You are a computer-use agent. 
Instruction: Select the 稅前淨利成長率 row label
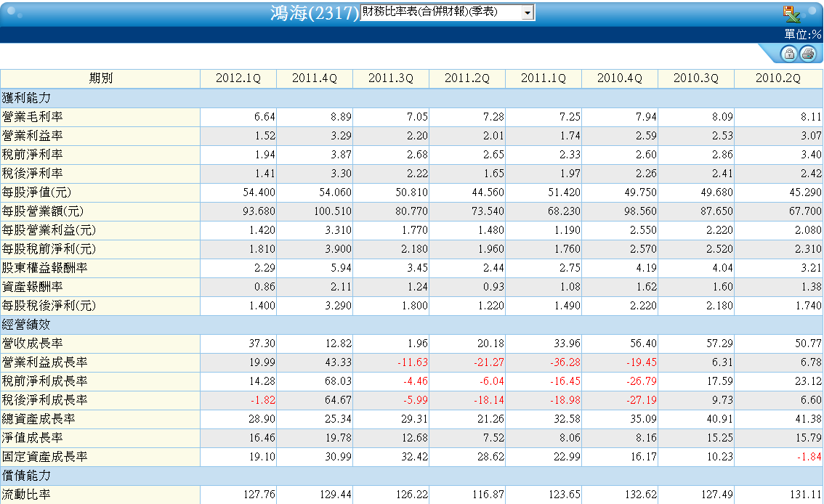point(44,381)
